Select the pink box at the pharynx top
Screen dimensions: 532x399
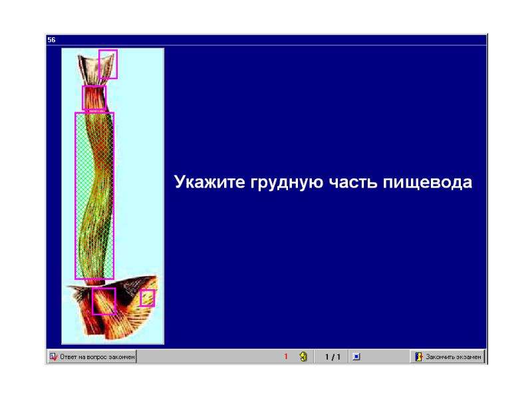pos(108,65)
